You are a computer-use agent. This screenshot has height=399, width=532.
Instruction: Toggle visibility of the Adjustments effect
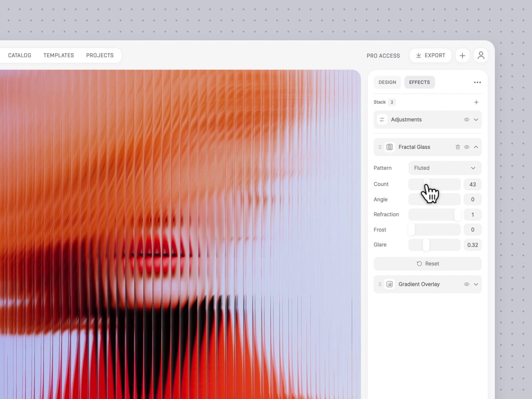[467, 120]
